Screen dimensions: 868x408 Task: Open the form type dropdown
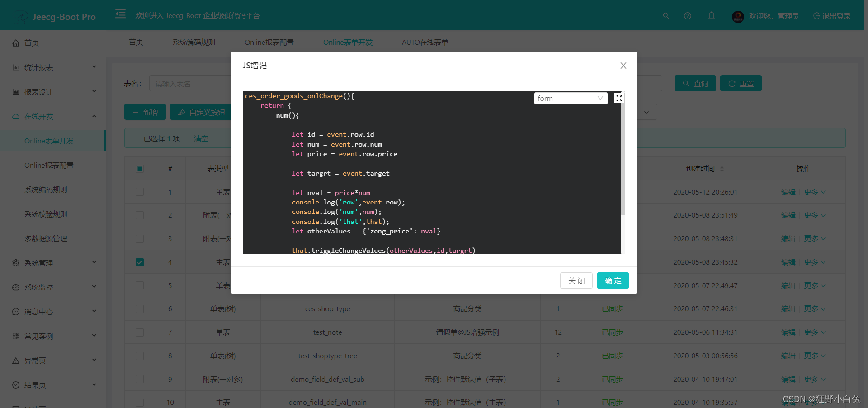click(571, 98)
